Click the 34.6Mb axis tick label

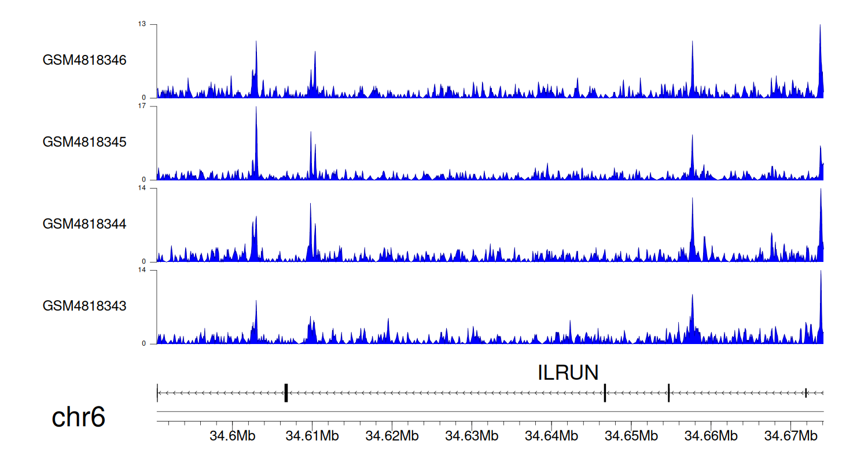[x=233, y=435]
